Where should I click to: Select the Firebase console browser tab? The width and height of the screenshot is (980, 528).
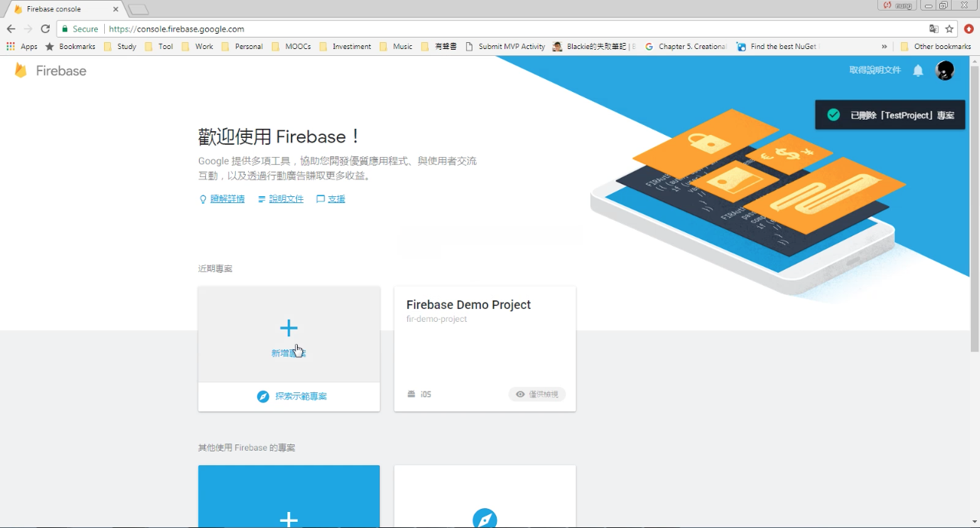[66, 9]
